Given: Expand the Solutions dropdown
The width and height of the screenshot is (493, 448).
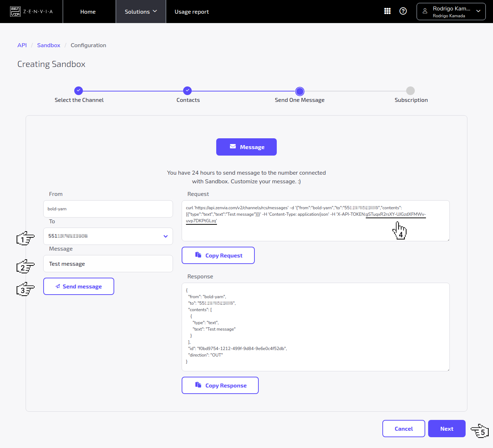Looking at the screenshot, I should [x=141, y=11].
